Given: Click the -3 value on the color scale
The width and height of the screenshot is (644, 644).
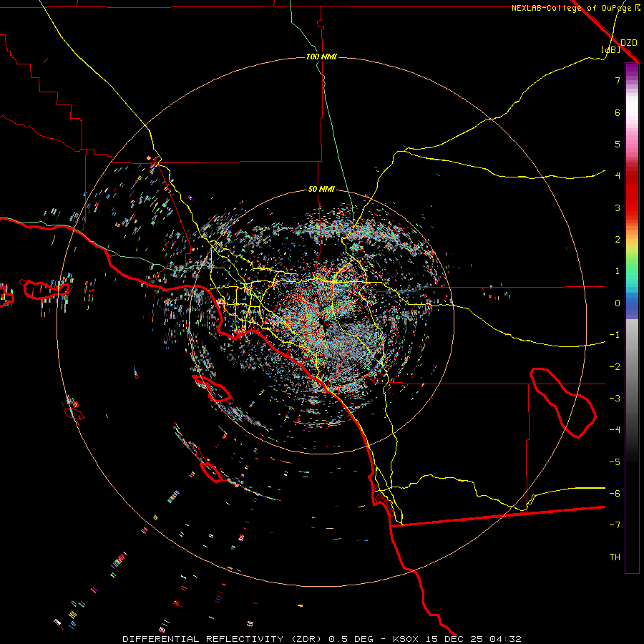Looking at the screenshot, I should coord(615,399).
